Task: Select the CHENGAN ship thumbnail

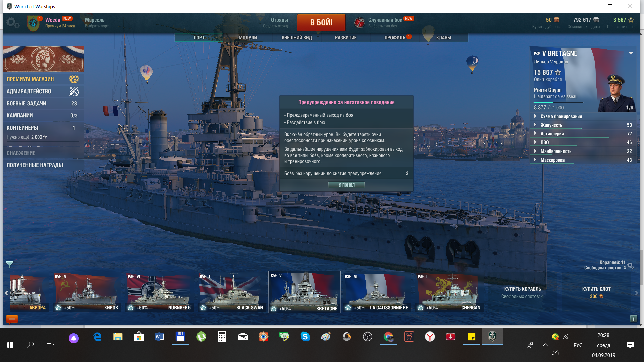Action: pos(449,292)
